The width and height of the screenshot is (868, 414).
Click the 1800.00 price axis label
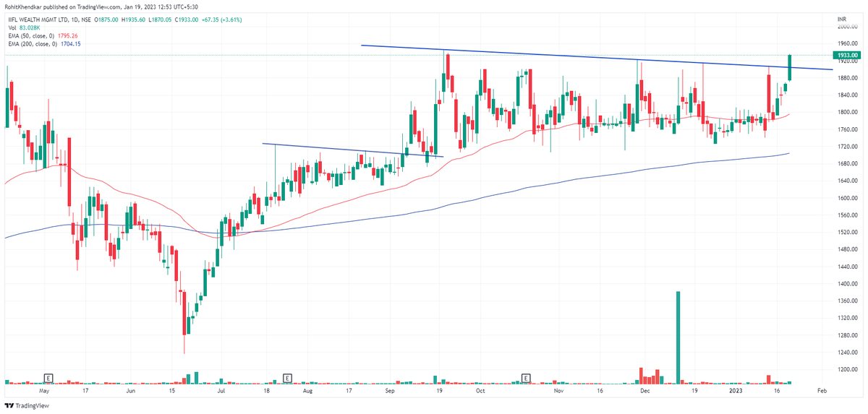[x=847, y=112]
